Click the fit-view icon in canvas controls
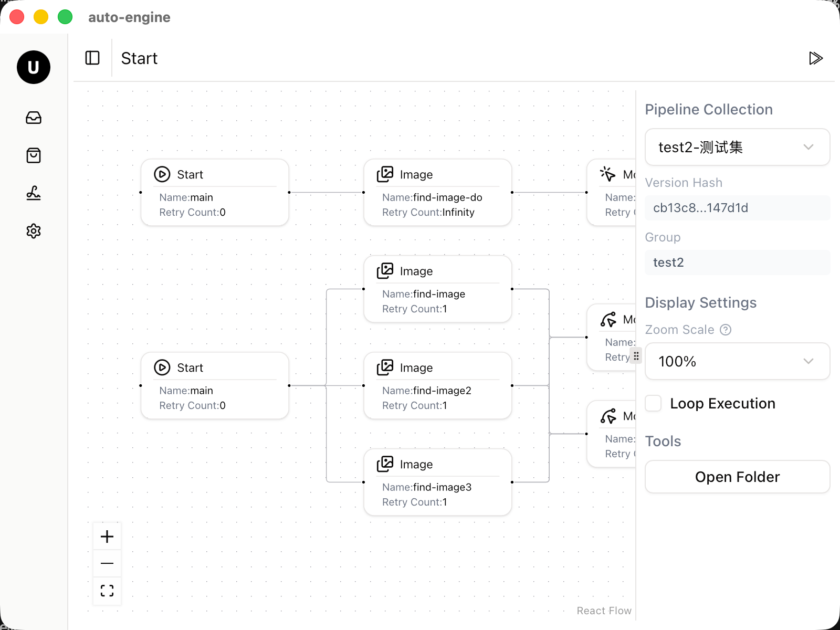 (107, 591)
